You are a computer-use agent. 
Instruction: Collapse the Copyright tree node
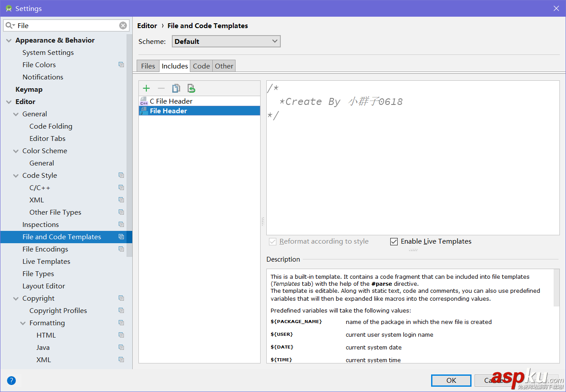[16, 298]
